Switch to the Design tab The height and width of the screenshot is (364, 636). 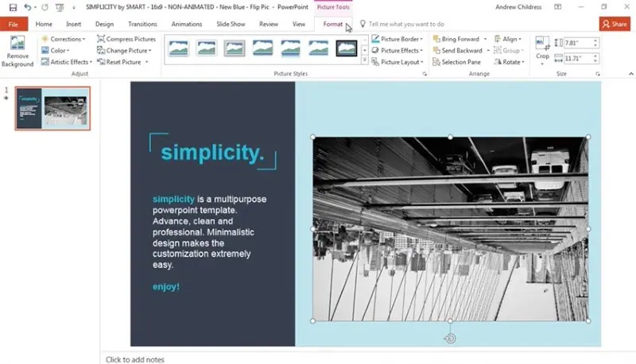pos(104,25)
